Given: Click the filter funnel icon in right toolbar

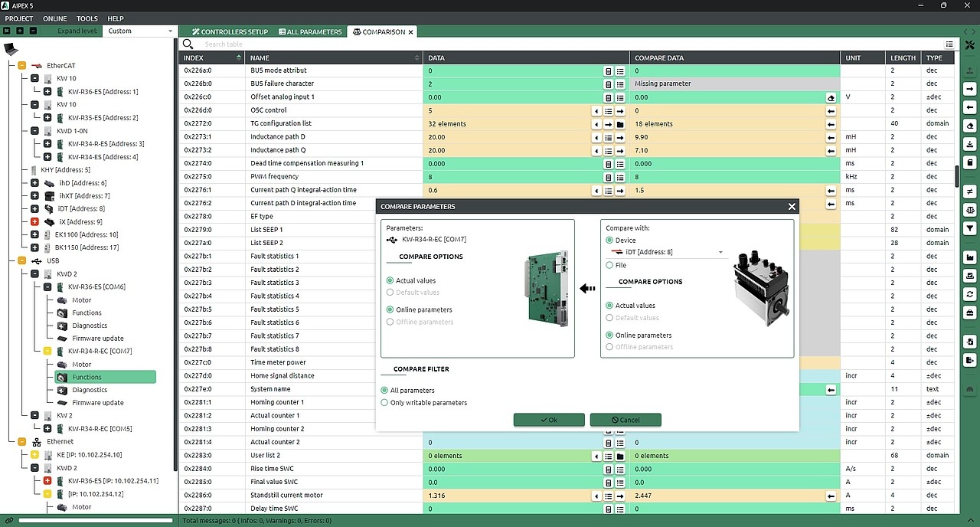Looking at the screenshot, I should pos(970,228).
